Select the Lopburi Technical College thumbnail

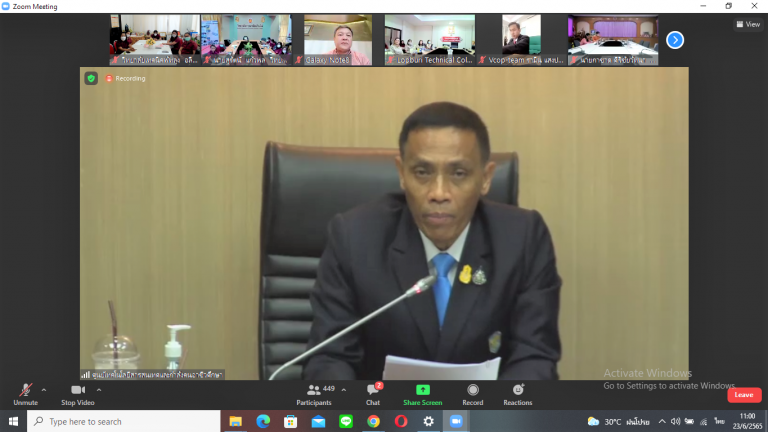tap(429, 40)
